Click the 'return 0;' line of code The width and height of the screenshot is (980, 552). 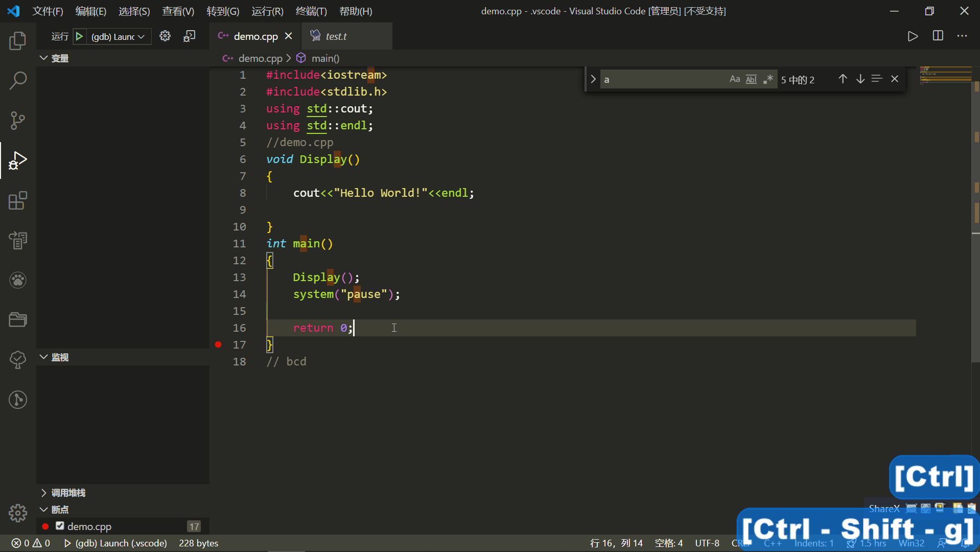pyautogui.click(x=322, y=328)
